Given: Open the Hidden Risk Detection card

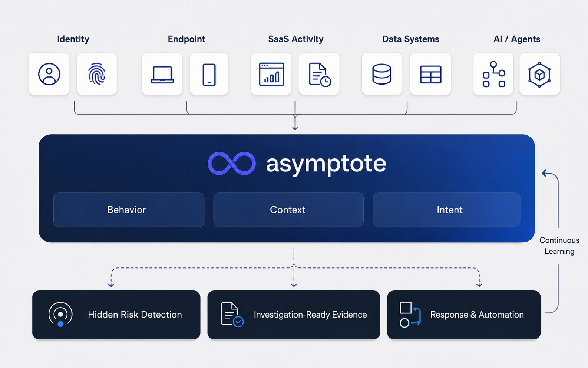Looking at the screenshot, I should tap(116, 315).
